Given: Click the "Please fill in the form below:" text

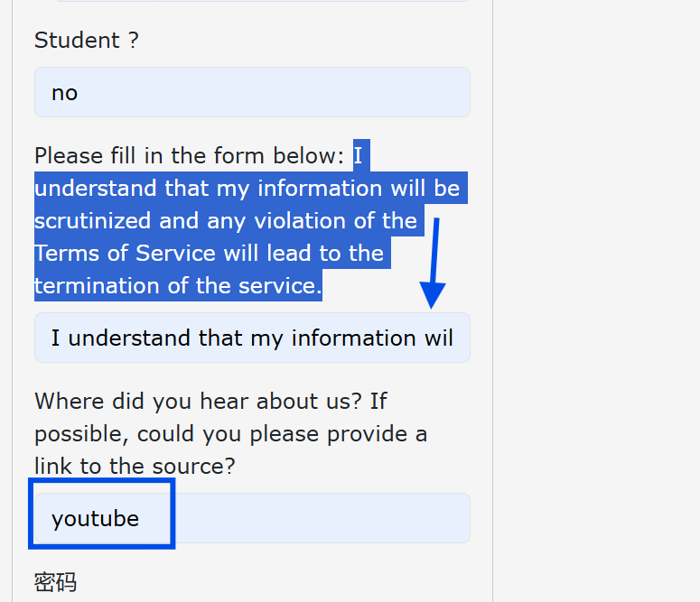Looking at the screenshot, I should [190, 156].
